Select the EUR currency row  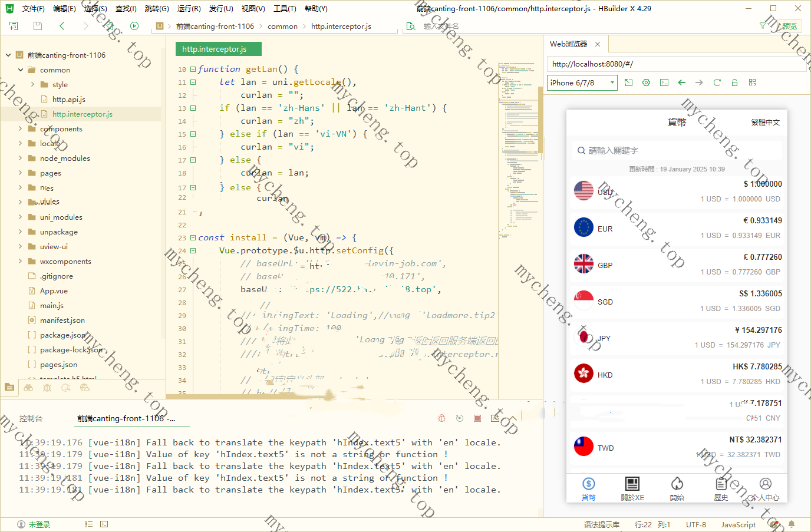677,228
